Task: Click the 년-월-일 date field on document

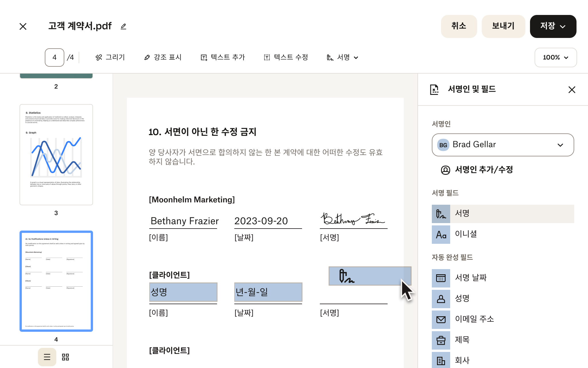Action: click(x=268, y=292)
